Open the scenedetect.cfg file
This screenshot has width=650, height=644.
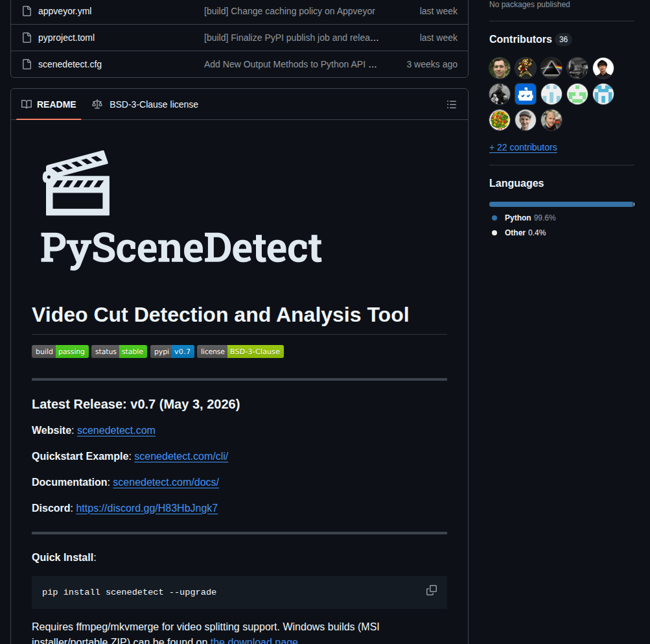[69, 64]
